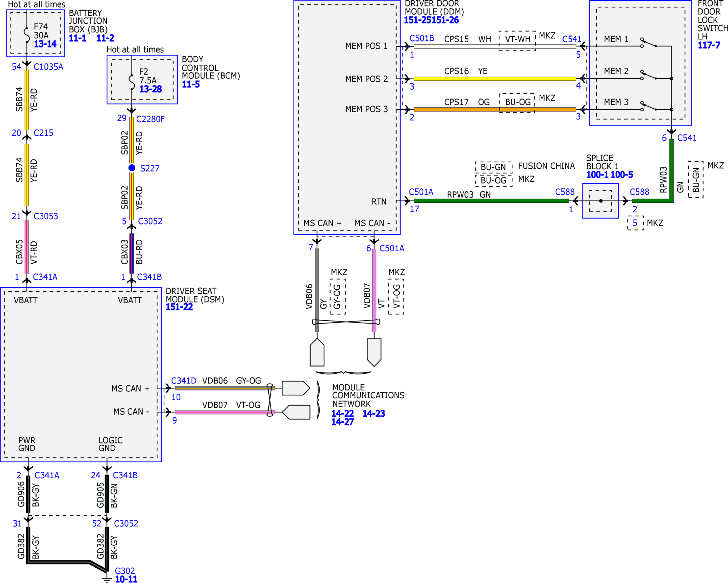The width and height of the screenshot is (728, 583).
Task: Click the MEM 1 switch symbol
Action: coord(648,43)
